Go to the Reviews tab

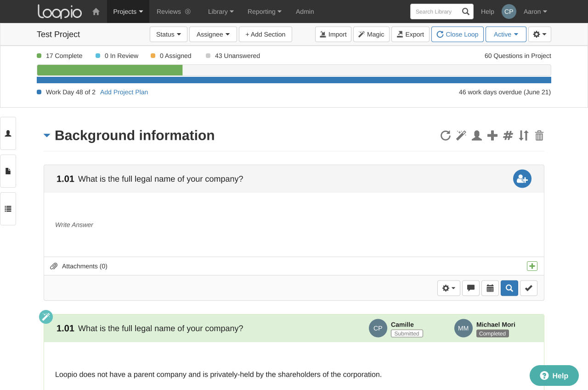174,11
